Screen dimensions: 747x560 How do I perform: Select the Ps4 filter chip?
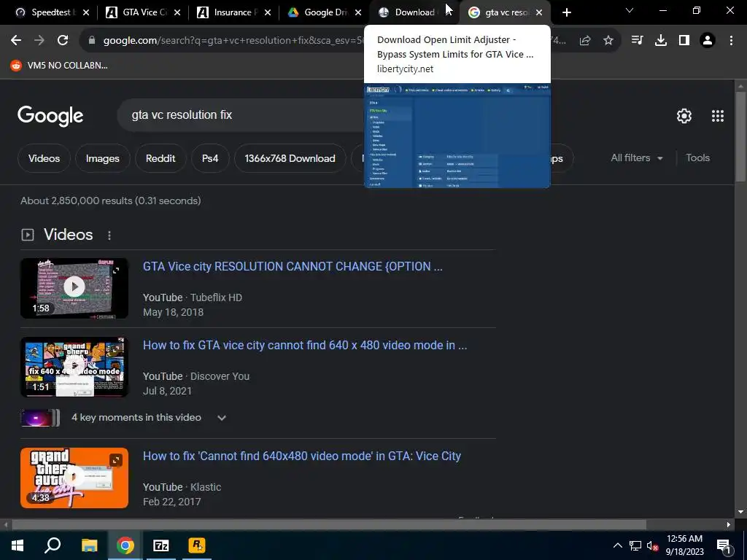(x=210, y=158)
